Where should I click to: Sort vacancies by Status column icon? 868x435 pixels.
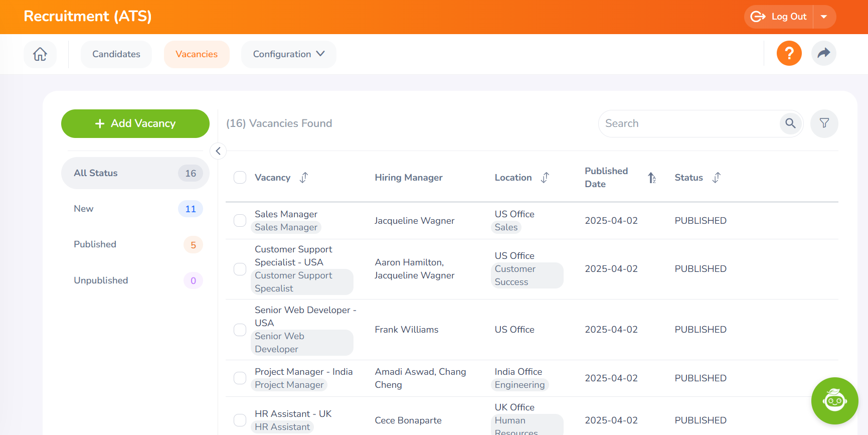click(x=717, y=178)
